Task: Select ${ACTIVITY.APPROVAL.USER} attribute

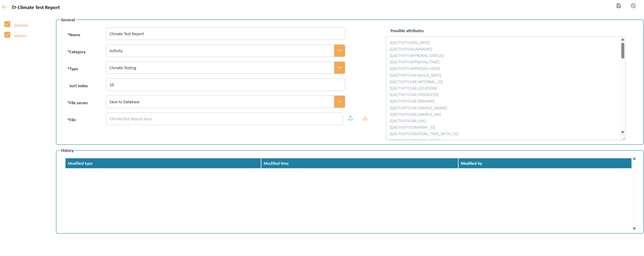Action: pyautogui.click(x=415, y=69)
